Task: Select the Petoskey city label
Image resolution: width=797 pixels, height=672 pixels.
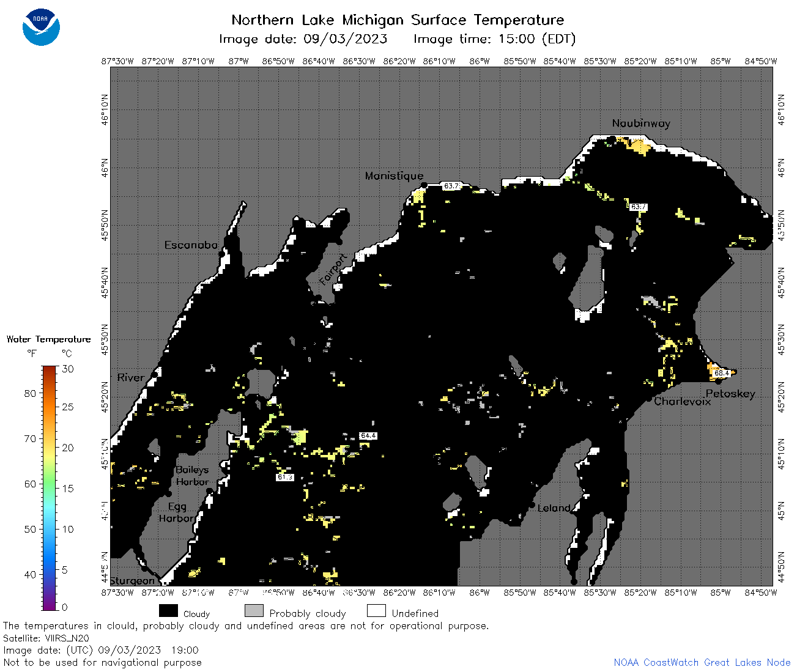Action: coord(730,394)
